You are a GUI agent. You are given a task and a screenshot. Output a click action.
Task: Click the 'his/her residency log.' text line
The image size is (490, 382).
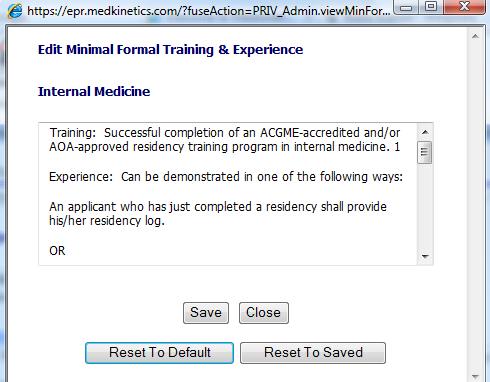pyautogui.click(x=107, y=221)
